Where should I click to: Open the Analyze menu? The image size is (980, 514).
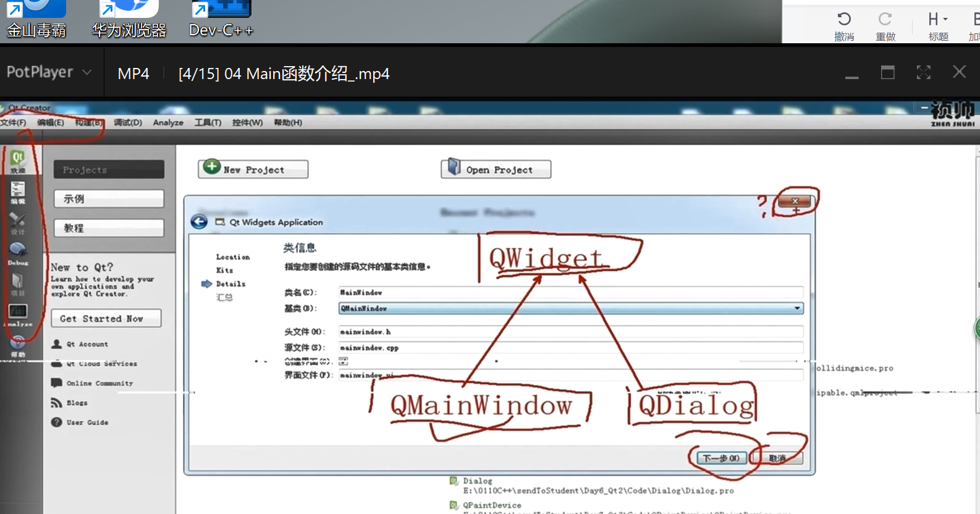coord(168,122)
